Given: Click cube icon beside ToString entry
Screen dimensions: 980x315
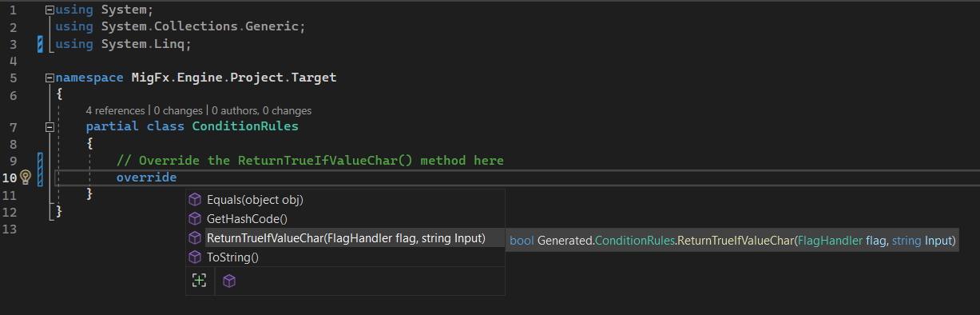Looking at the screenshot, I should click(x=195, y=257).
